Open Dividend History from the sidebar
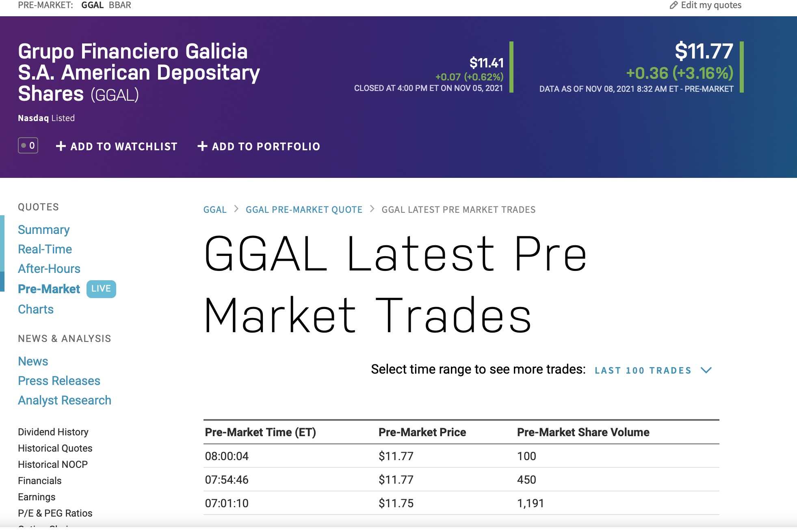 coord(53,432)
